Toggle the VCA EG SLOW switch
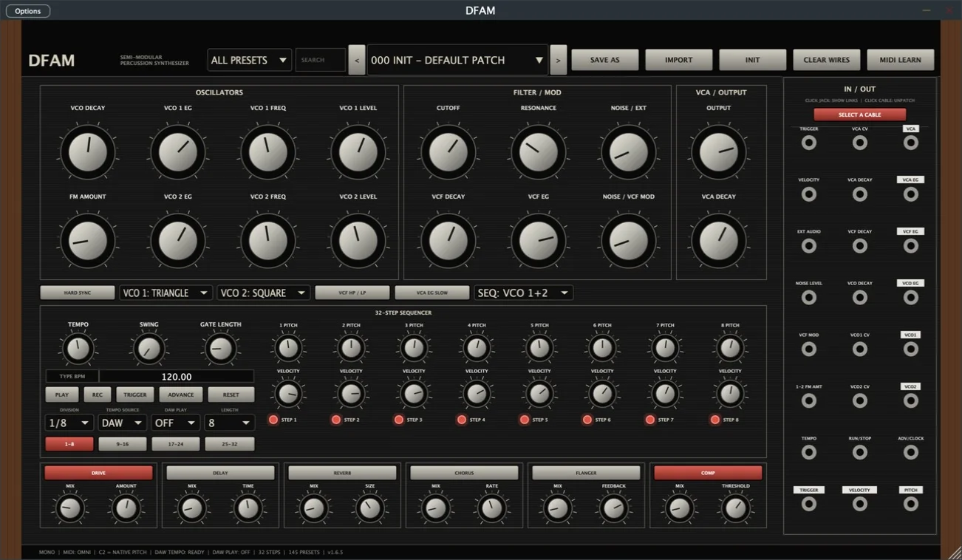 pos(432,293)
